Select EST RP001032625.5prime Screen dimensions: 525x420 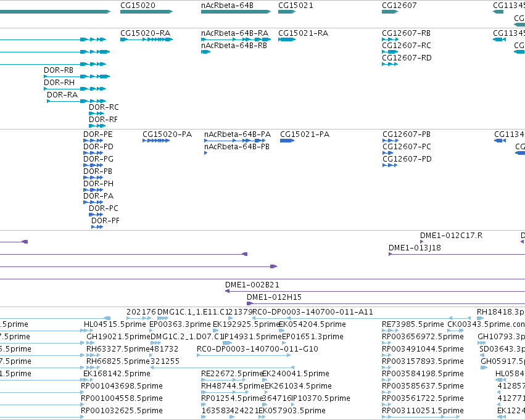pos(122,411)
